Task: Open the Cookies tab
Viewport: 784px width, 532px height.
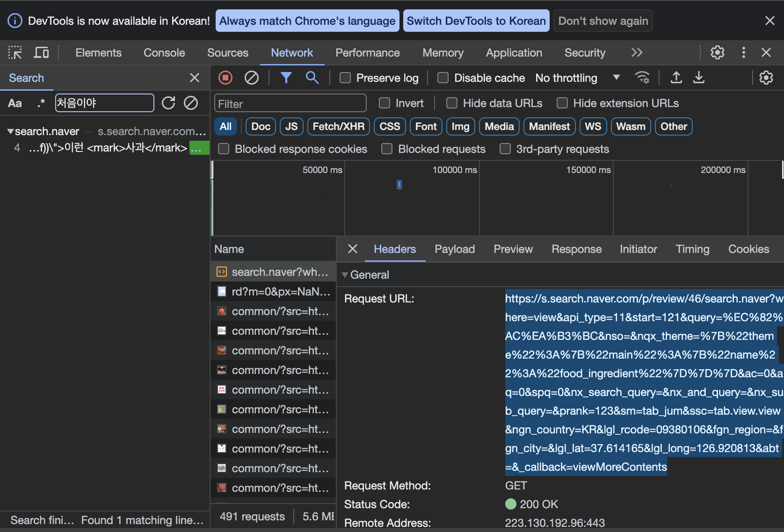Action: (748, 249)
